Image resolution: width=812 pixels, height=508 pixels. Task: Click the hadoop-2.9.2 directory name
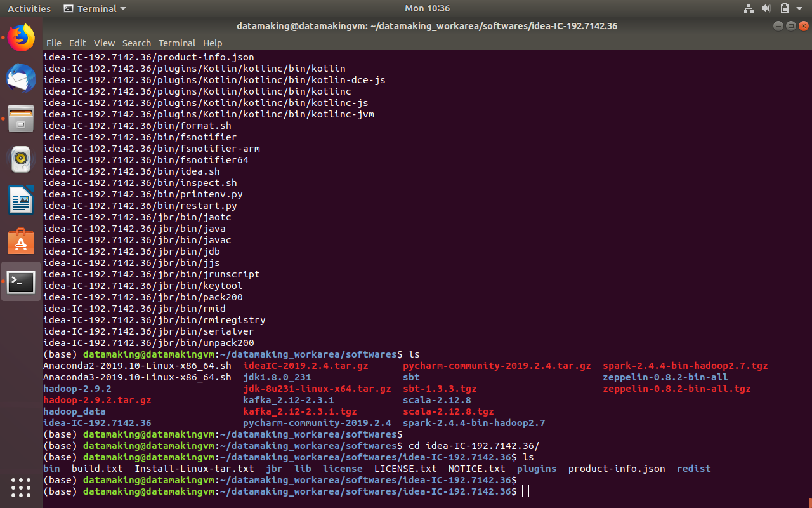tap(77, 389)
